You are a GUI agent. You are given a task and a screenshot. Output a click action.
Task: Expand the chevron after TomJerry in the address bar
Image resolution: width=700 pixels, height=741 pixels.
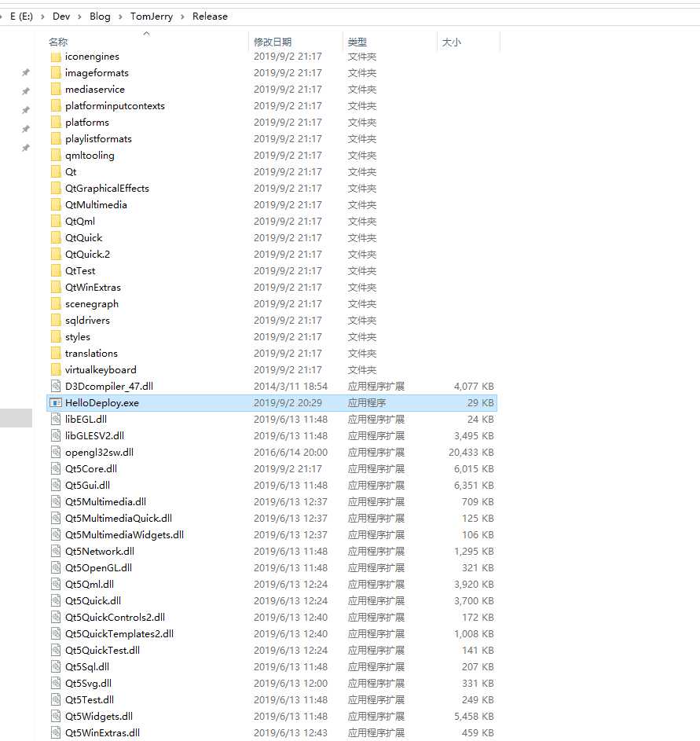click(x=182, y=17)
